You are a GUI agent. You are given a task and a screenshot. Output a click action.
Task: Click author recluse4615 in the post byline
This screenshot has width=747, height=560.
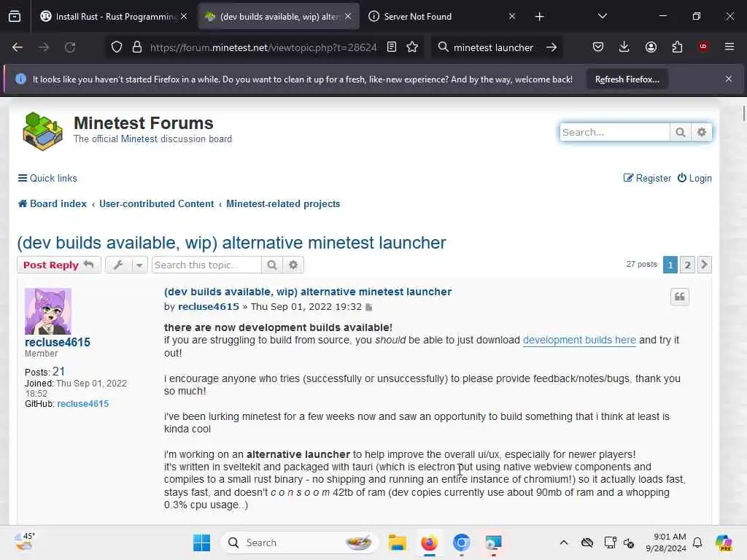coord(209,307)
